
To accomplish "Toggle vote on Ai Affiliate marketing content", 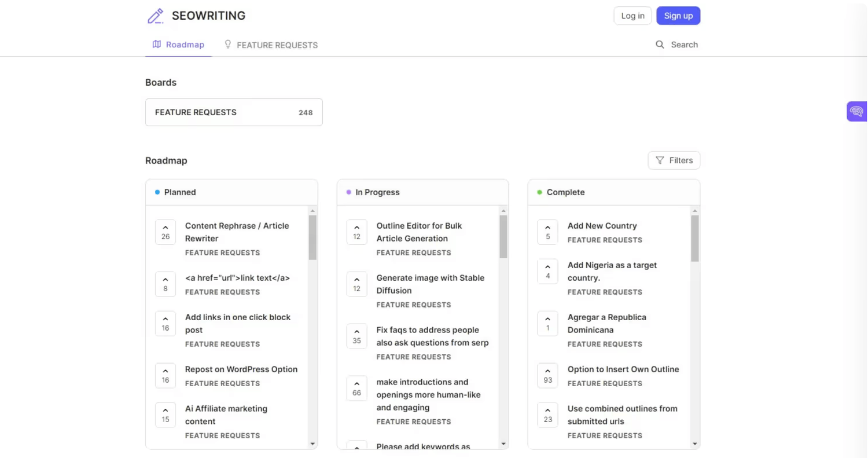I will tap(165, 415).
